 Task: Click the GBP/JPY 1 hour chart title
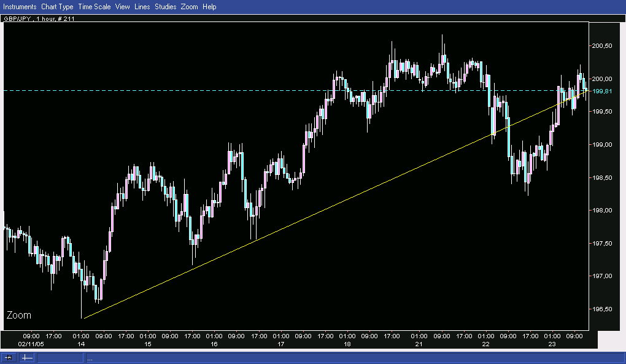pos(39,18)
